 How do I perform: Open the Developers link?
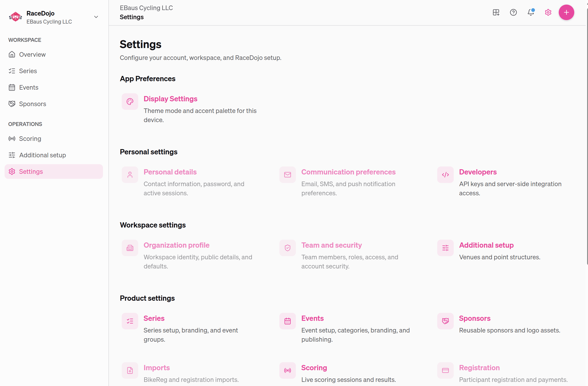pyautogui.click(x=478, y=172)
